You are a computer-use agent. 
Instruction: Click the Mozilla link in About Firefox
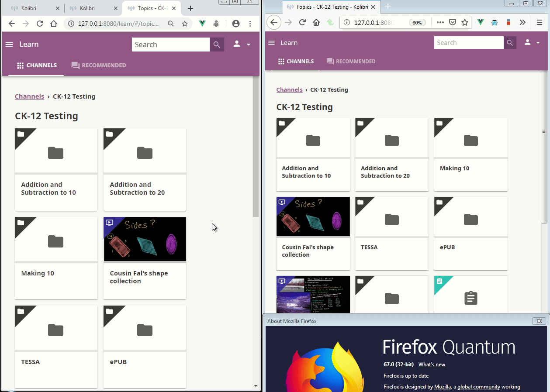[x=442, y=387]
